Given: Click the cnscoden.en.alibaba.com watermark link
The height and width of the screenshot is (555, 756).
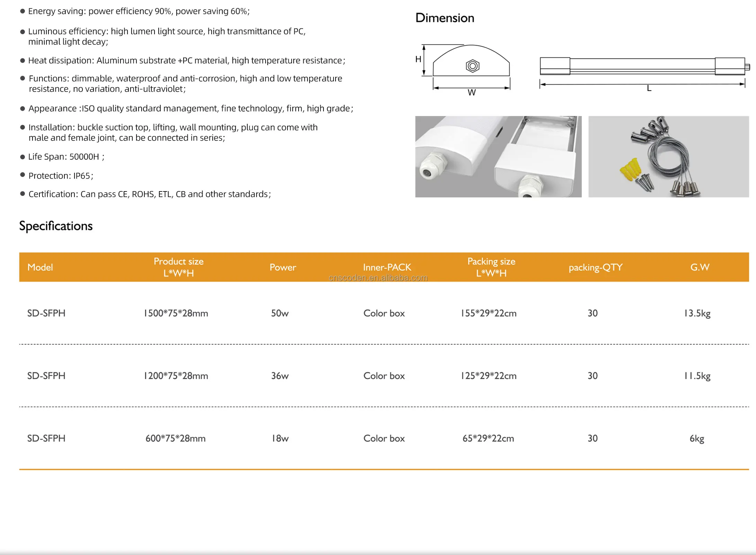Looking at the screenshot, I should [x=378, y=278].
